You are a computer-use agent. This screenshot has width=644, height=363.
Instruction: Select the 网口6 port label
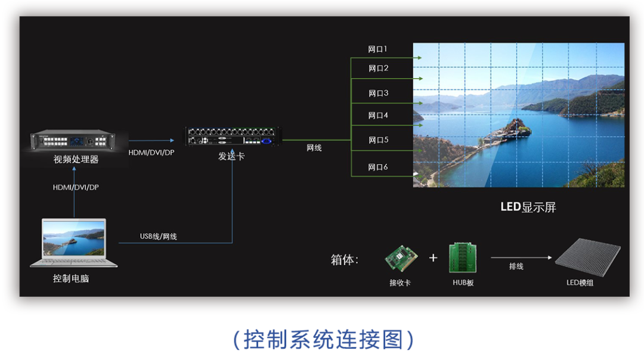click(378, 167)
